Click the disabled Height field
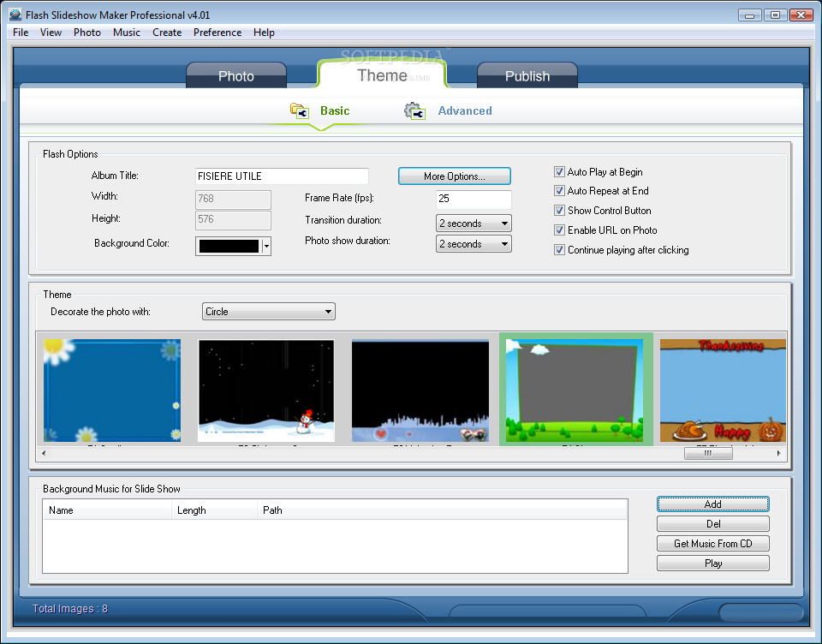Screen dimensions: 822x644 tap(233, 220)
